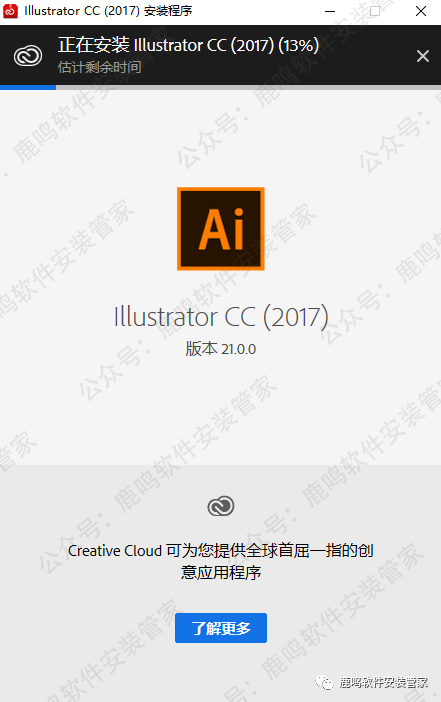Viewport: 441px width, 702px height.
Task: Click the 鹿鸣软件安装管家 watermark text
Action: 383,682
